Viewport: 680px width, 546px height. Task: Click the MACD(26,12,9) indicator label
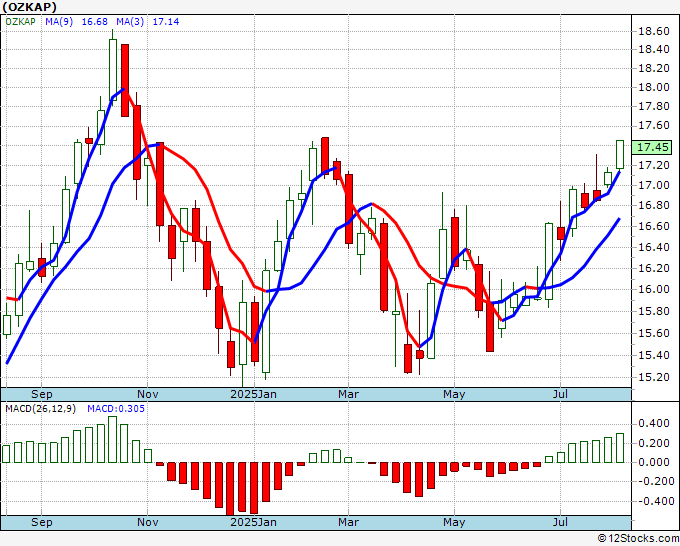point(40,409)
